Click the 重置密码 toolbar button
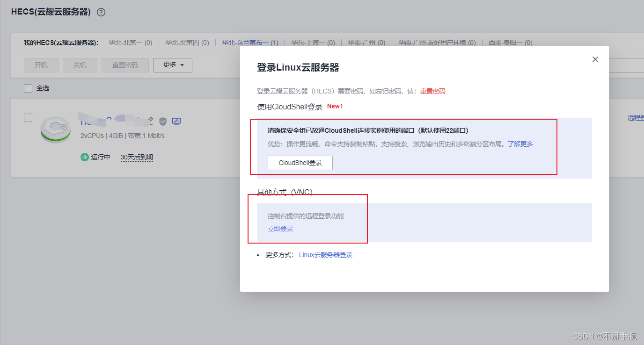Image resolution: width=644 pixels, height=345 pixels. 125,65
